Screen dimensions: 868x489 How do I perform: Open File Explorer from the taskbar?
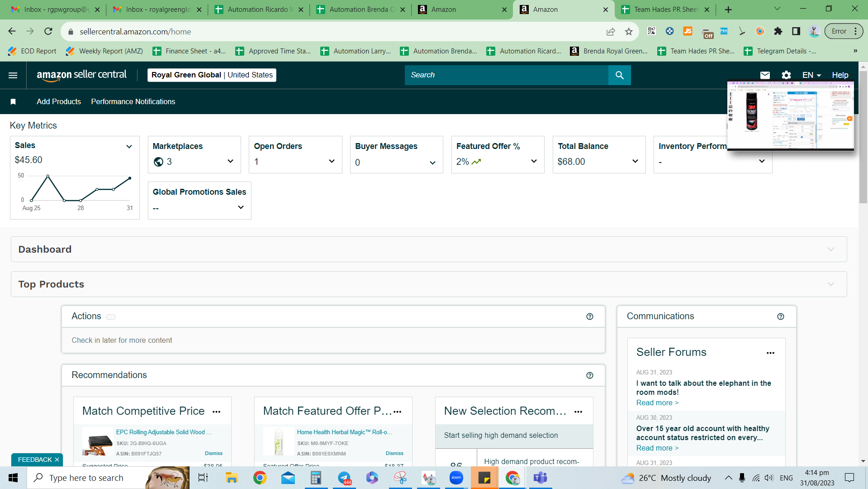coord(232,478)
